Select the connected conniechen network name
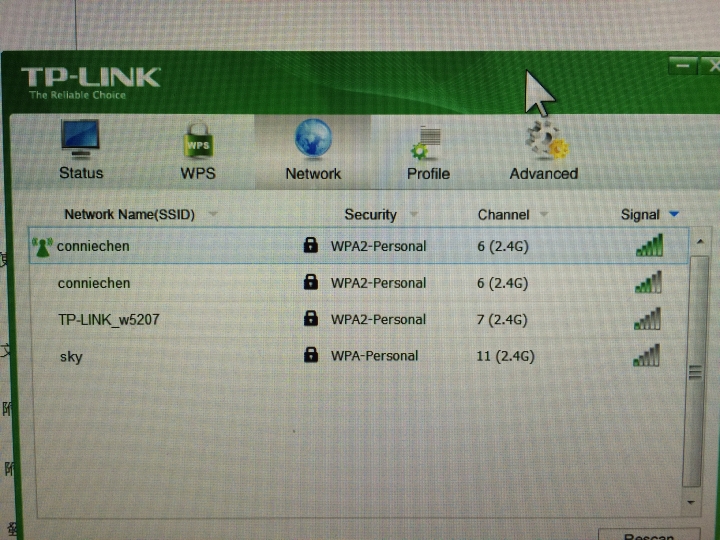The image size is (720, 540). [93, 246]
